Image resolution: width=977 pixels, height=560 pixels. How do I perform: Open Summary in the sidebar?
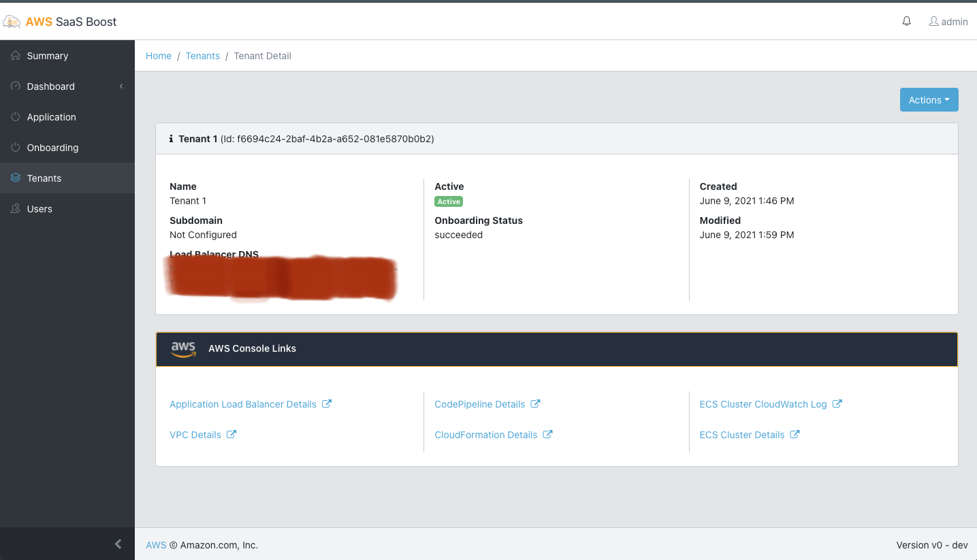pyautogui.click(x=67, y=56)
